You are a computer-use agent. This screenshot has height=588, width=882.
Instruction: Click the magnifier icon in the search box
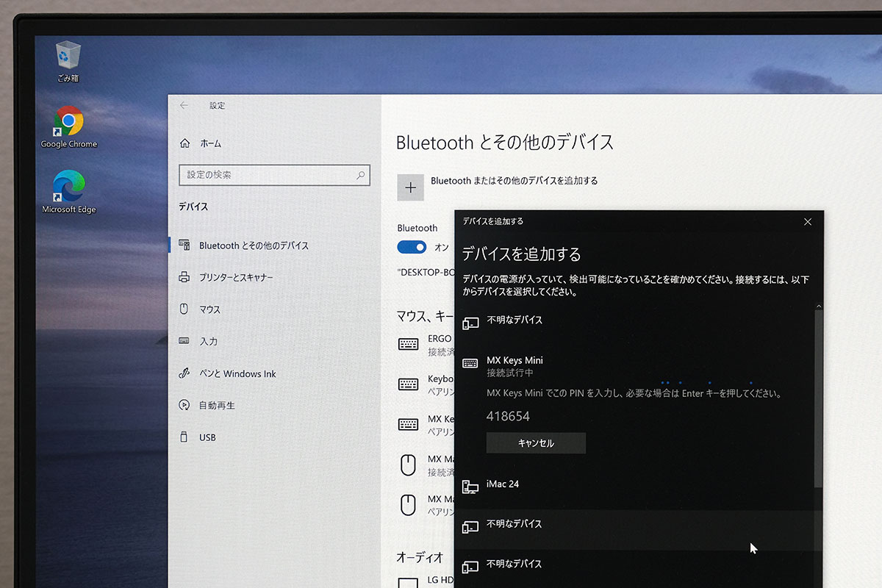(x=360, y=175)
